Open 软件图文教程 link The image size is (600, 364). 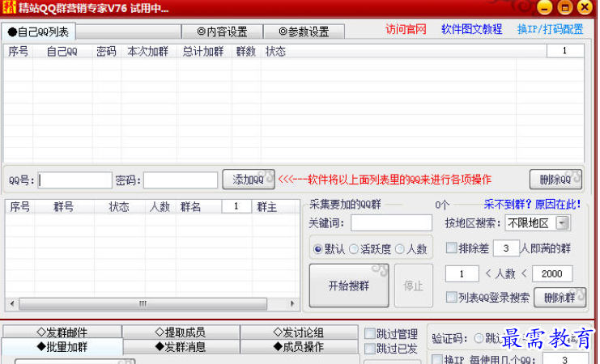[x=471, y=29]
